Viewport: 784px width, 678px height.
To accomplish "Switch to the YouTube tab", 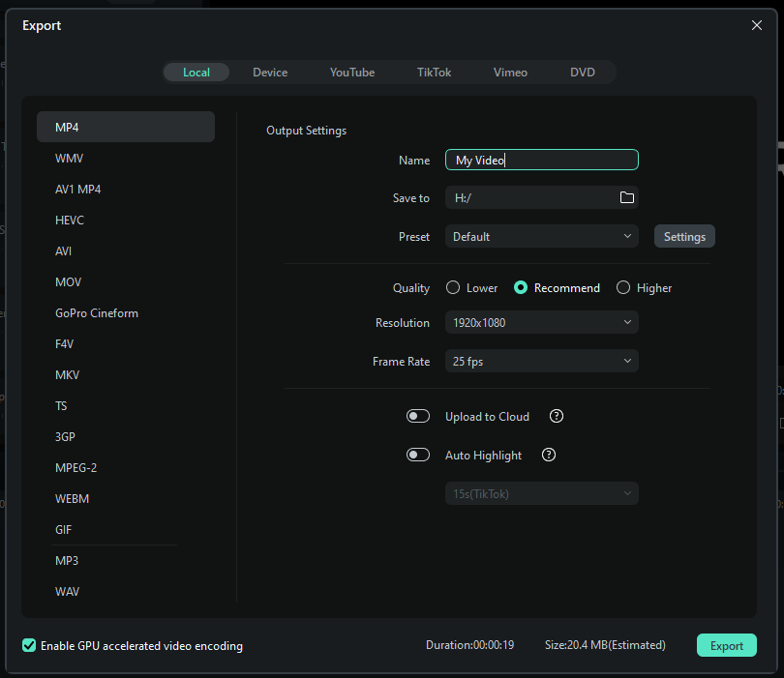I will click(x=352, y=72).
